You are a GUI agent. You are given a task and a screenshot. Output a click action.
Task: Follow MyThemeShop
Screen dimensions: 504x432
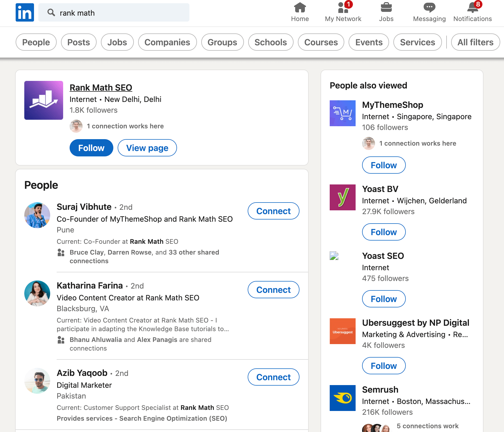[384, 165]
